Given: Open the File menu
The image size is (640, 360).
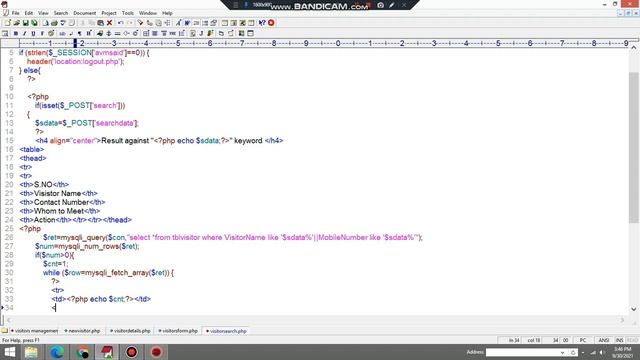Looking at the screenshot, I should tap(16, 13).
